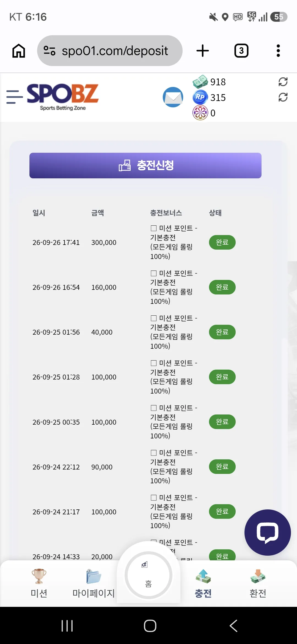Check mission point box for 40,000 deposit
This screenshot has height=644, width=297.
click(x=154, y=318)
